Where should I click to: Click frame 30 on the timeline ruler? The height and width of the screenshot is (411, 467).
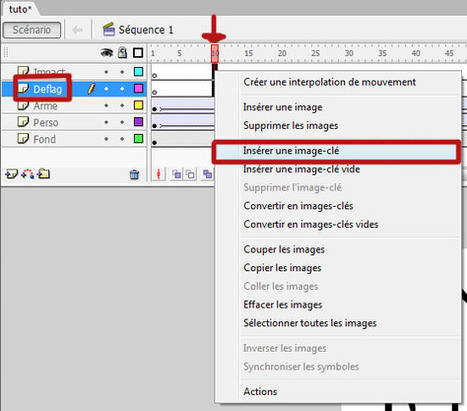[x=349, y=53]
